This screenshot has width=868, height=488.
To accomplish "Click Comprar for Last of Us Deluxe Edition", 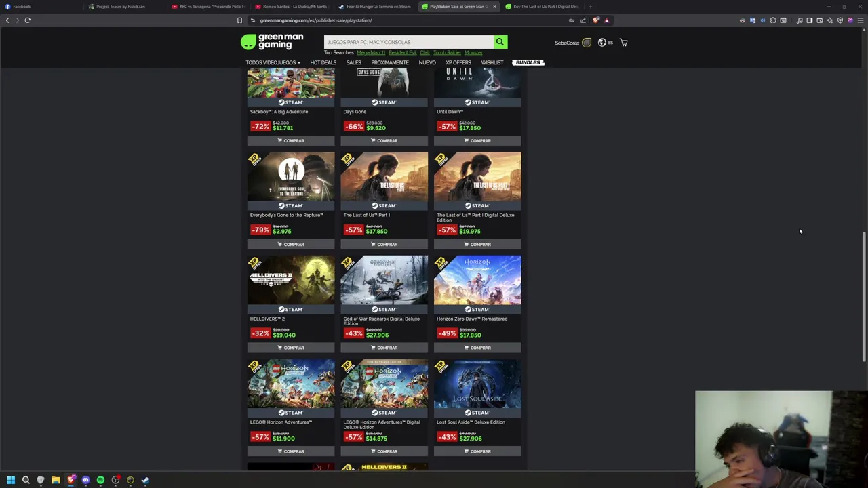I will [477, 244].
